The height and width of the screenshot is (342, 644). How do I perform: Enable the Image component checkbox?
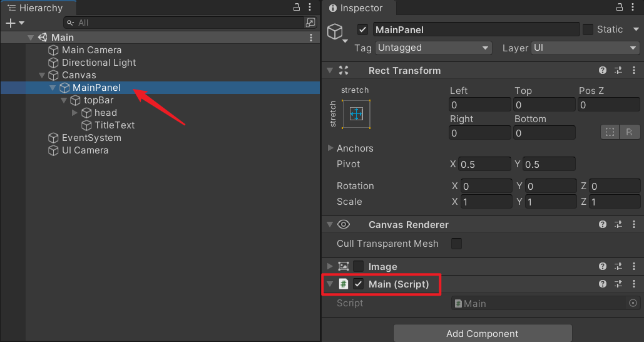point(358,266)
